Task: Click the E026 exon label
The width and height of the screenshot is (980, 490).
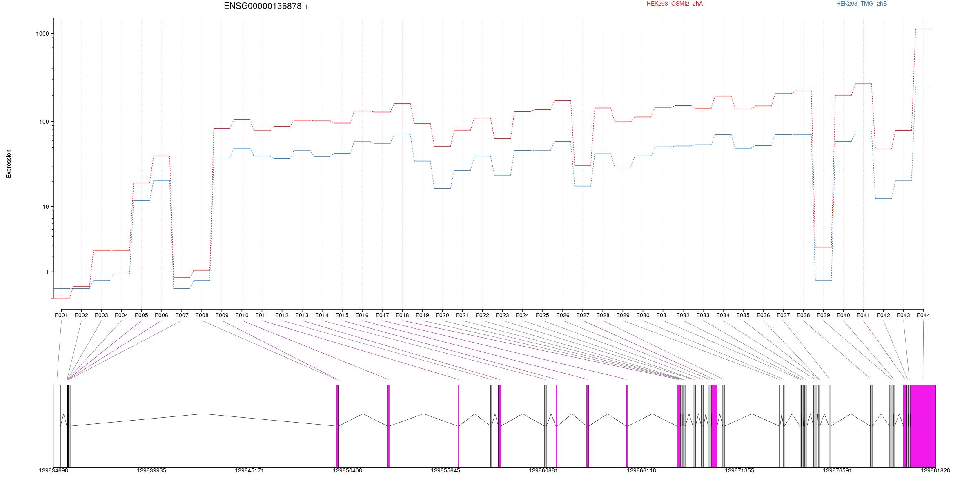Action: pos(563,315)
